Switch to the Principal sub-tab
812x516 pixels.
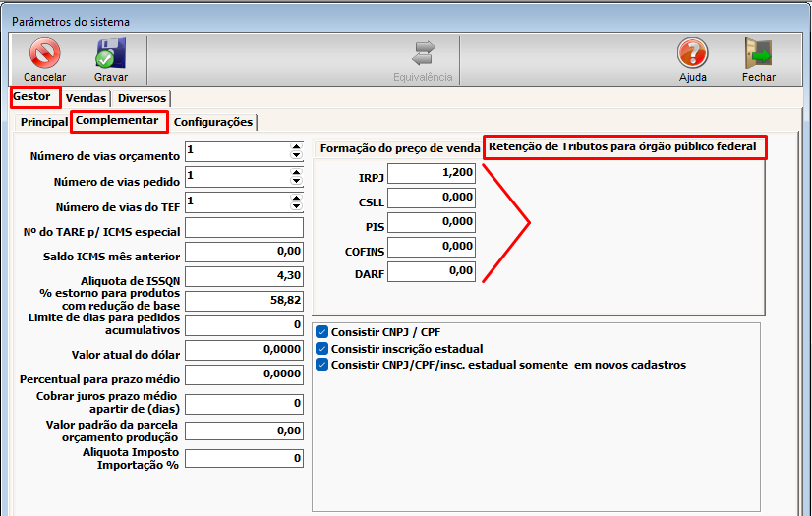coord(44,122)
